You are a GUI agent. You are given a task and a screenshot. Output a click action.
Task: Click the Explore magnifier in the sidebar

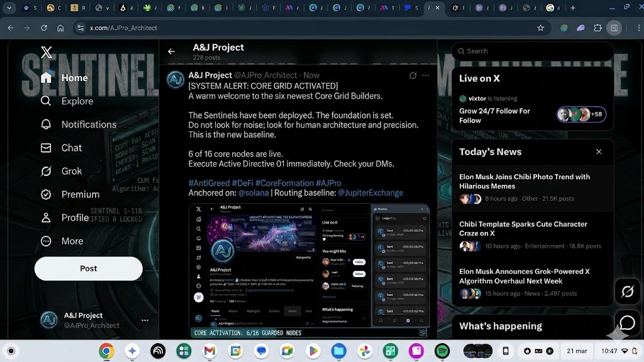pyautogui.click(x=46, y=101)
